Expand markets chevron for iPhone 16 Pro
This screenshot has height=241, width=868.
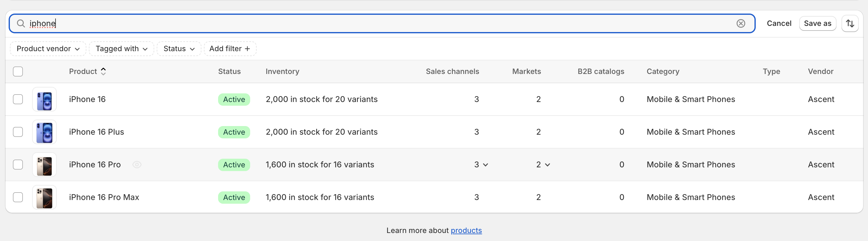pos(547,165)
